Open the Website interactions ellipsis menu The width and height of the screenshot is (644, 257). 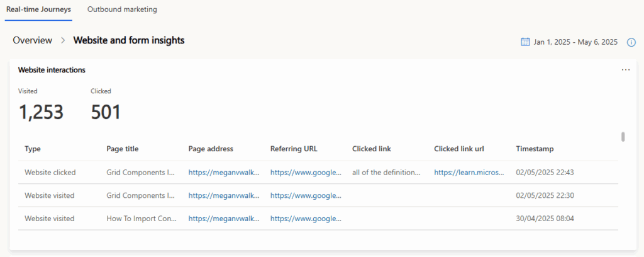[625, 70]
